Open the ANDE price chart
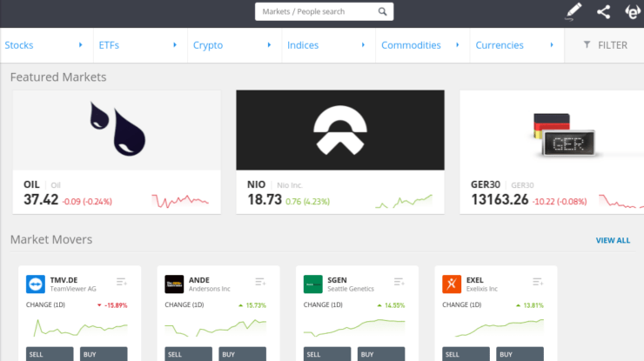 (215, 328)
